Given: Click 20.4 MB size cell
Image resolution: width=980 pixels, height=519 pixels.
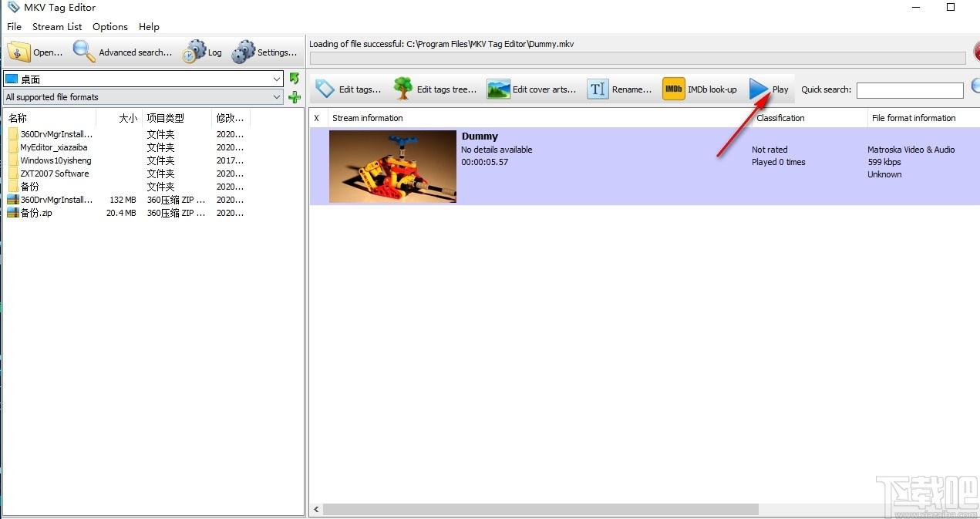Looking at the screenshot, I should (121, 213).
